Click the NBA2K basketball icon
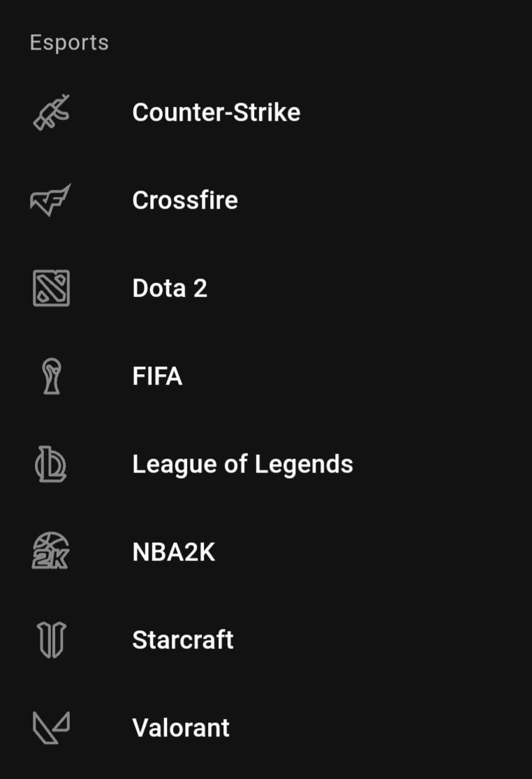This screenshot has width=532, height=779. point(51,552)
